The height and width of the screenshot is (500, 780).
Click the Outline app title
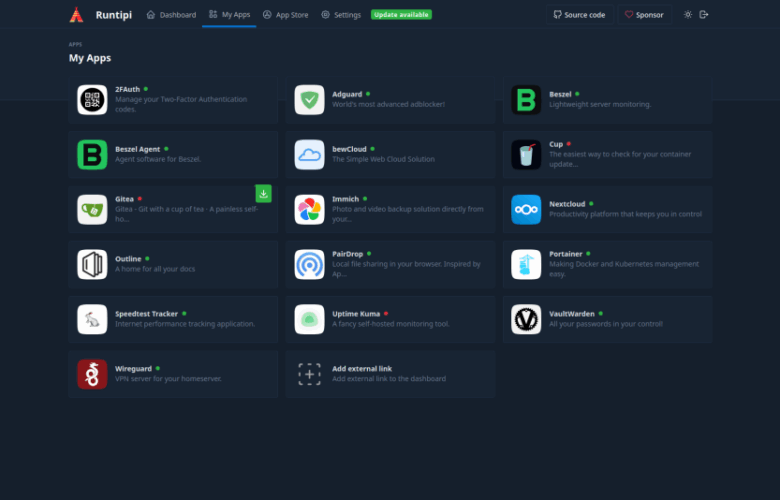coord(128,259)
